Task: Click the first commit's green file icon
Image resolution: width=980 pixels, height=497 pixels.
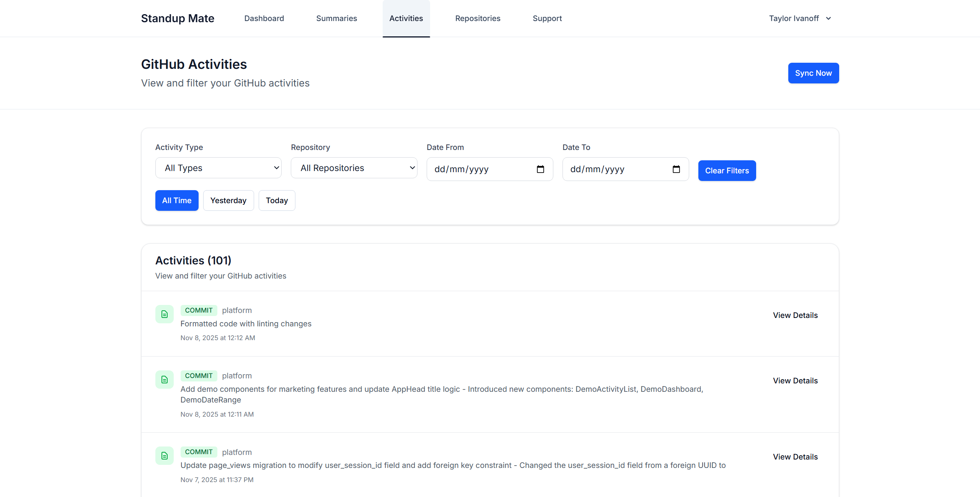Action: tap(164, 314)
